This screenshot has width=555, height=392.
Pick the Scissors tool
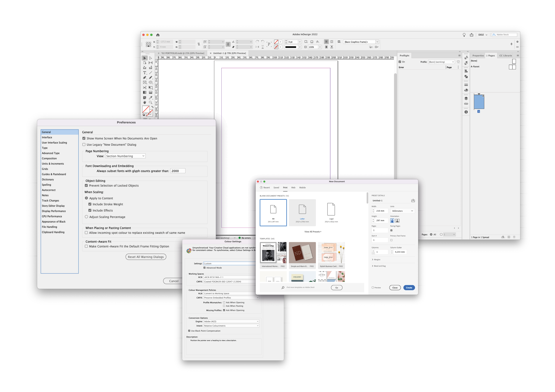(145, 87)
